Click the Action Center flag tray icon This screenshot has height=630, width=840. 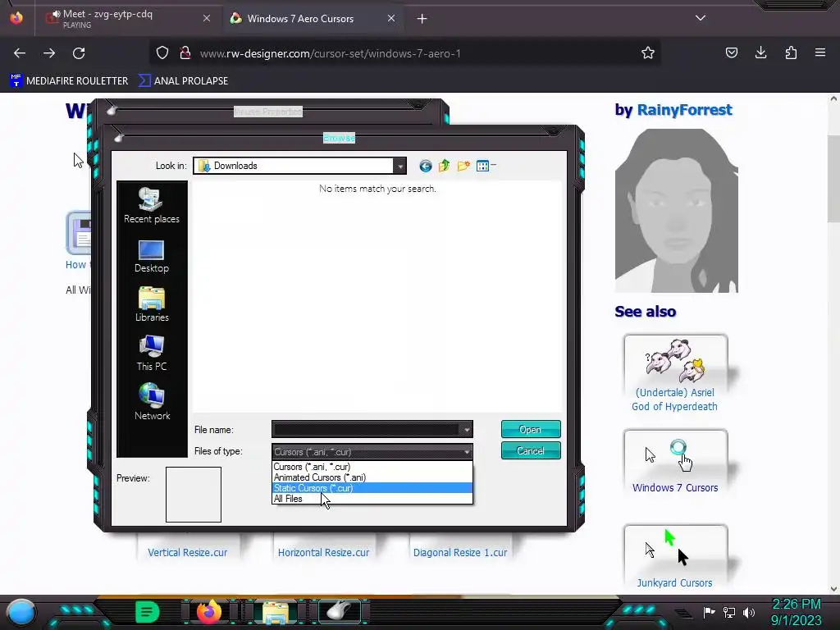click(x=709, y=612)
